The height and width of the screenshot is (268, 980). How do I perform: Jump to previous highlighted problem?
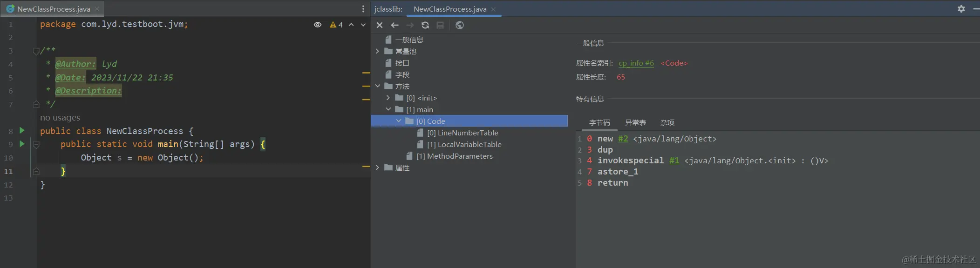351,25
